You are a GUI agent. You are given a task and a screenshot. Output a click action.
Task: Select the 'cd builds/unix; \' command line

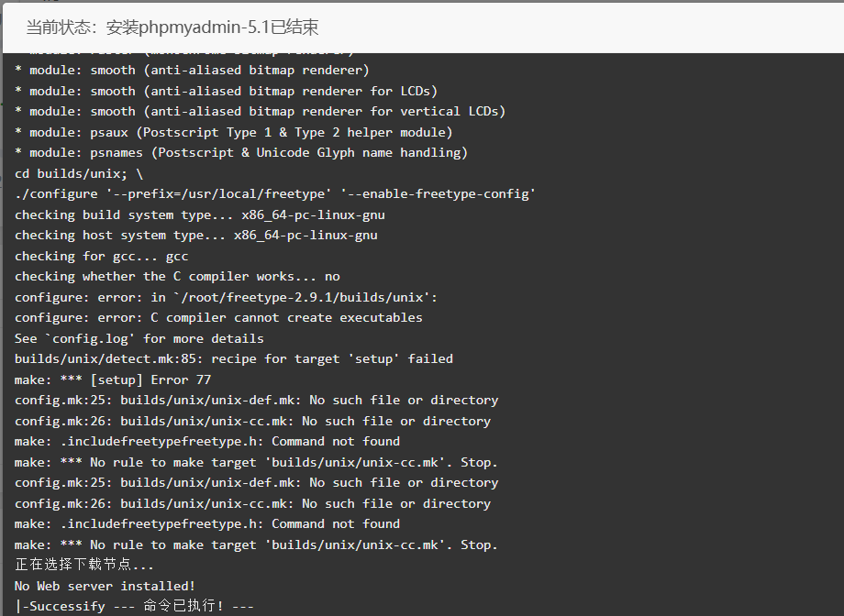click(x=79, y=174)
